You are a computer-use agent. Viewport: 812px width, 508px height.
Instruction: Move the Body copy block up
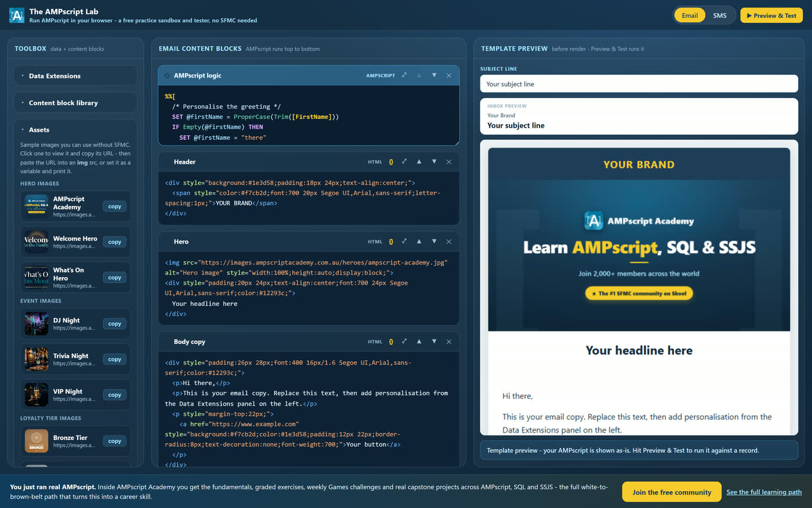(419, 342)
